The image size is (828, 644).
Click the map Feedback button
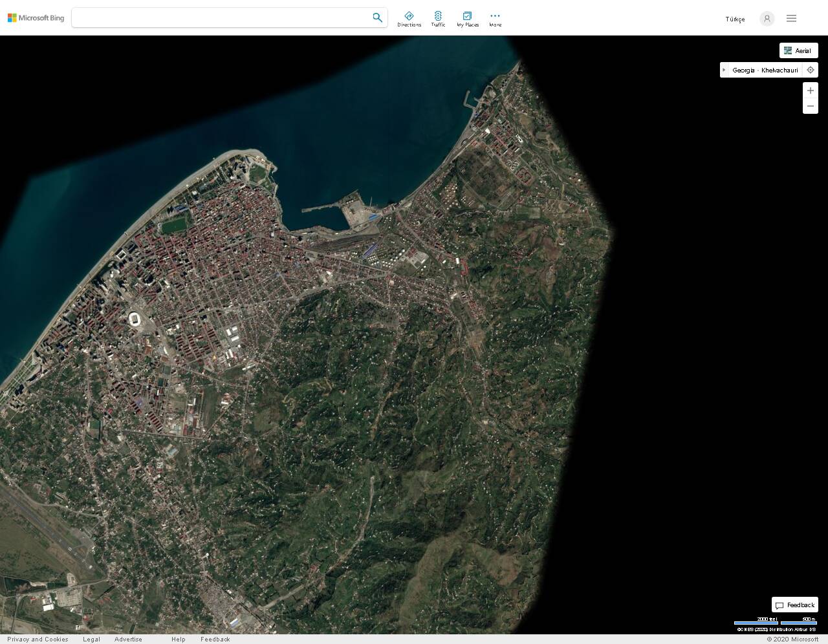(x=795, y=605)
